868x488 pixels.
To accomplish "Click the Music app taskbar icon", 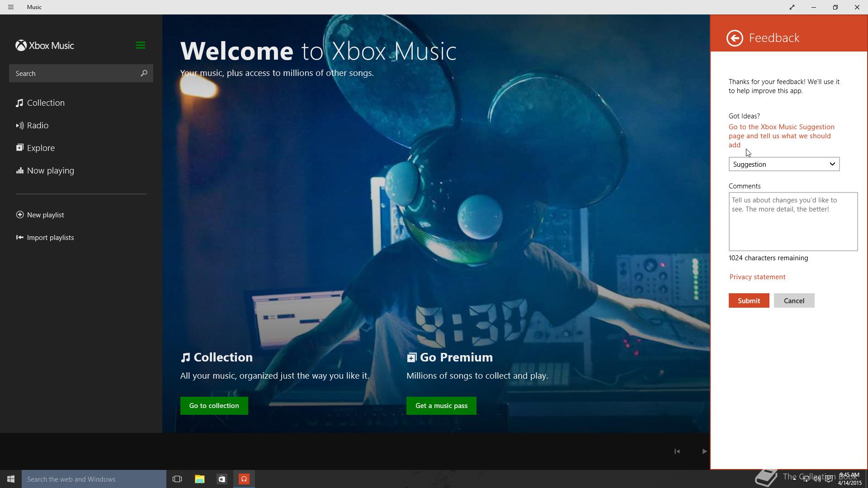I will click(x=244, y=479).
